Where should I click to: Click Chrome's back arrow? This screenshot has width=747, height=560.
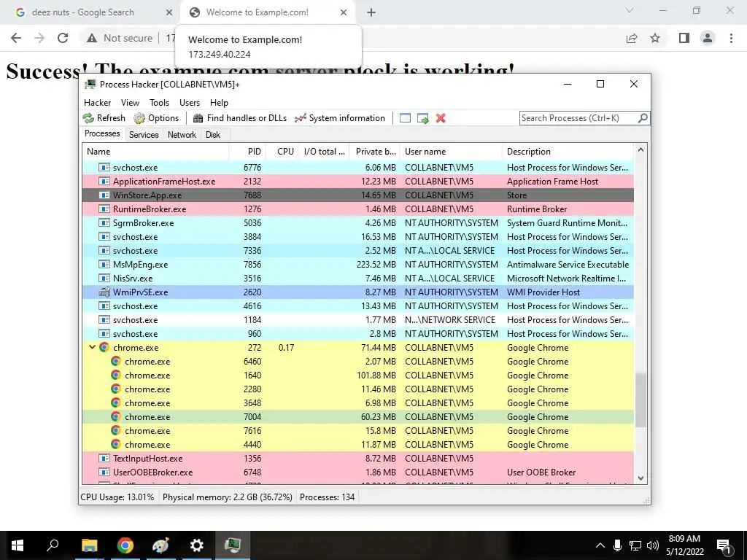(x=16, y=38)
